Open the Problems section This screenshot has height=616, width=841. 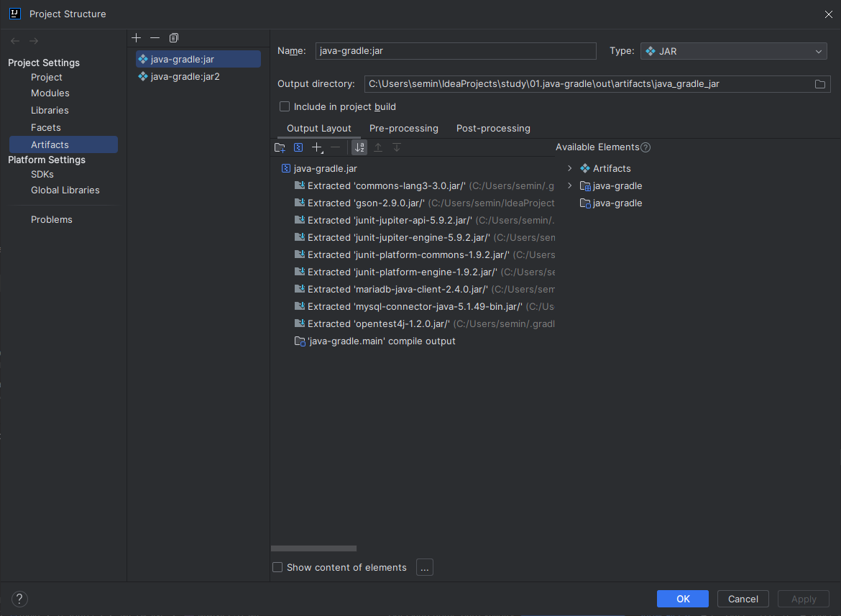tap(52, 220)
